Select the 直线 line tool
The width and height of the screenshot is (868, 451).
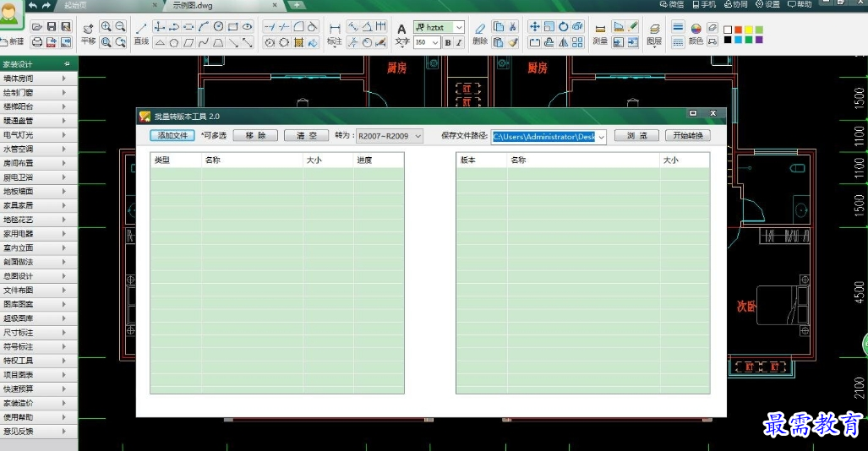click(141, 34)
